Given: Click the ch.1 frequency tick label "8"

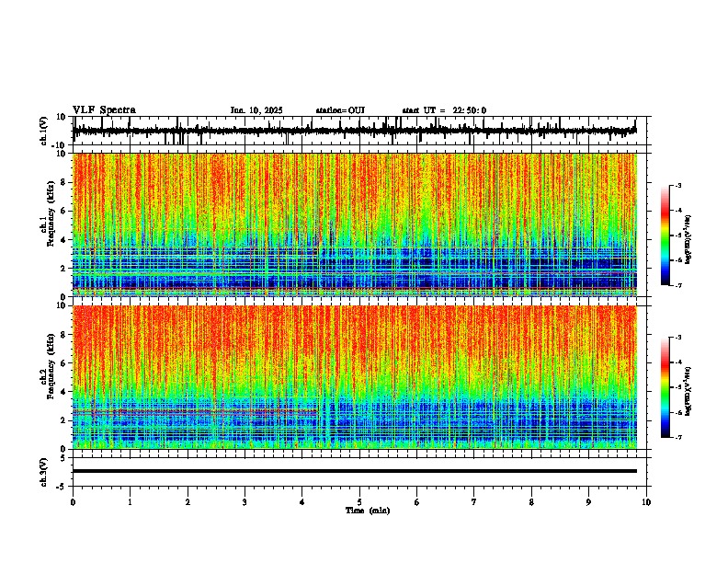Looking at the screenshot, I should coord(63,182).
